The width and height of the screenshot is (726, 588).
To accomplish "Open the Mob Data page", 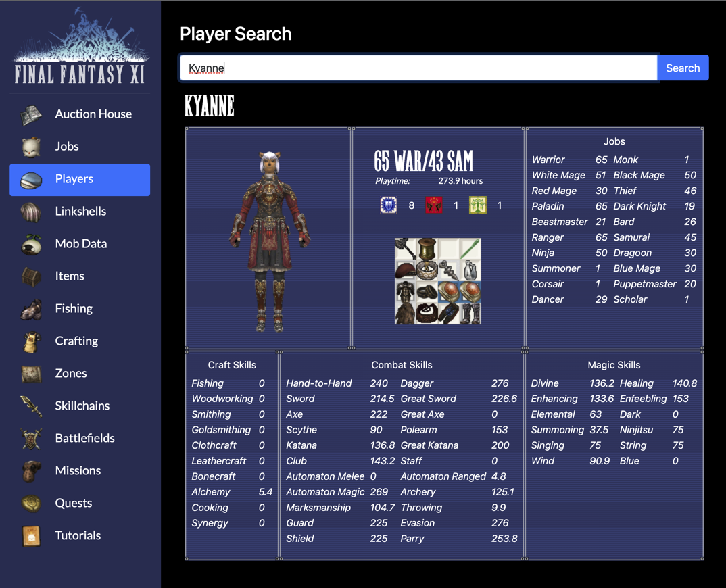I will (80, 244).
